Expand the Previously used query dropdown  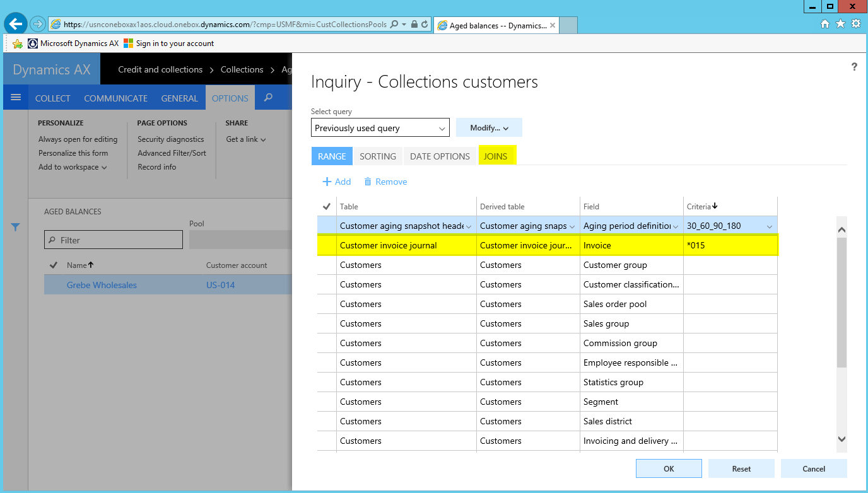pyautogui.click(x=442, y=128)
